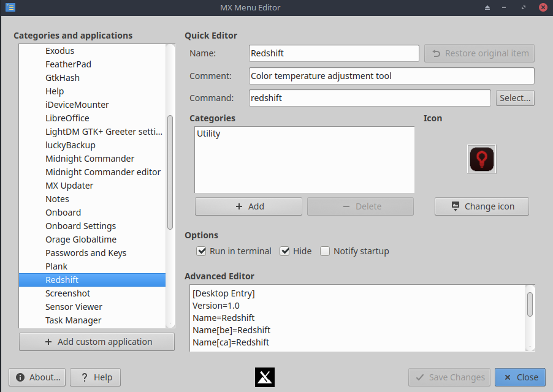Click the Command field with redshift
The height and width of the screenshot is (392, 553).
tap(370, 98)
